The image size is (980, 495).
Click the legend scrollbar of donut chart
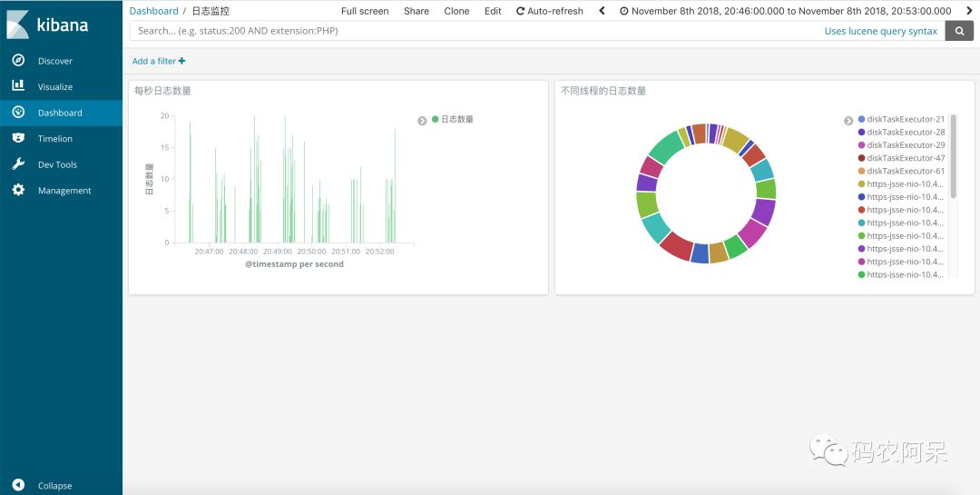click(953, 156)
